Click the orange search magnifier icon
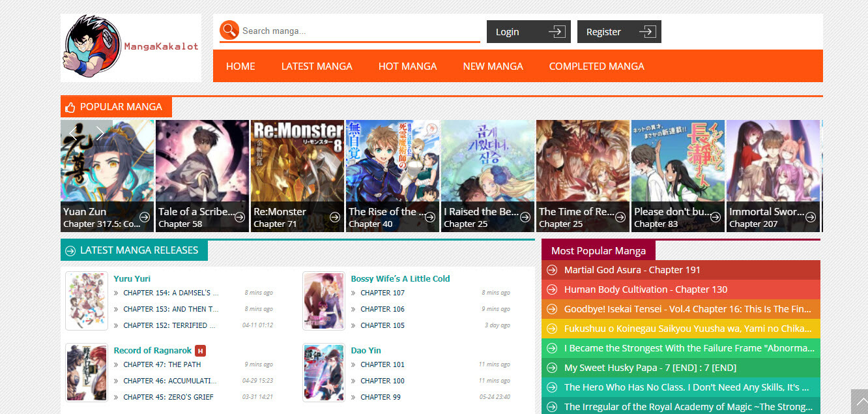Screen dimensions: 868x414 [229, 30]
